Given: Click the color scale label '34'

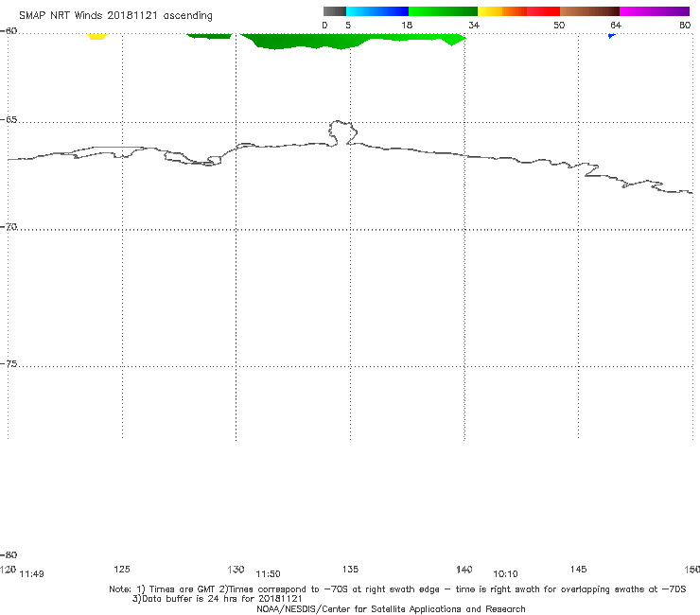Looking at the screenshot, I should coord(474,25).
